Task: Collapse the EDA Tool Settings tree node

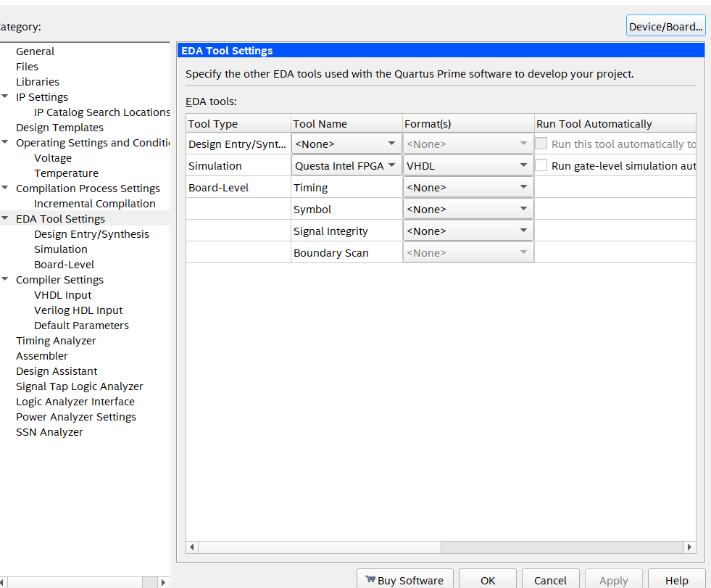Action: 6,219
